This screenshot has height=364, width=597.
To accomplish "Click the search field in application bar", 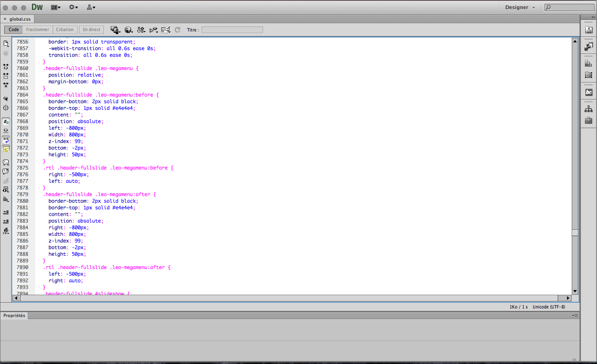I will point(569,7).
